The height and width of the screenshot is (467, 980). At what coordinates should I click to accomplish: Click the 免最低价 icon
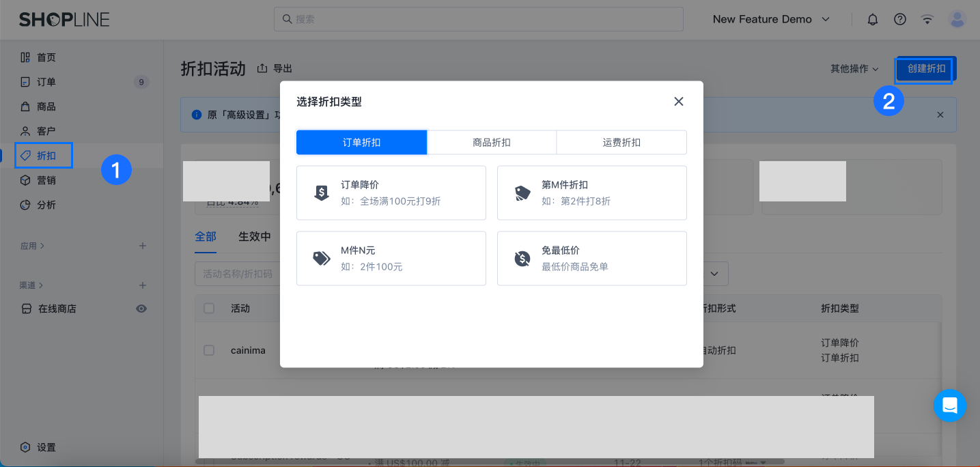(x=522, y=259)
